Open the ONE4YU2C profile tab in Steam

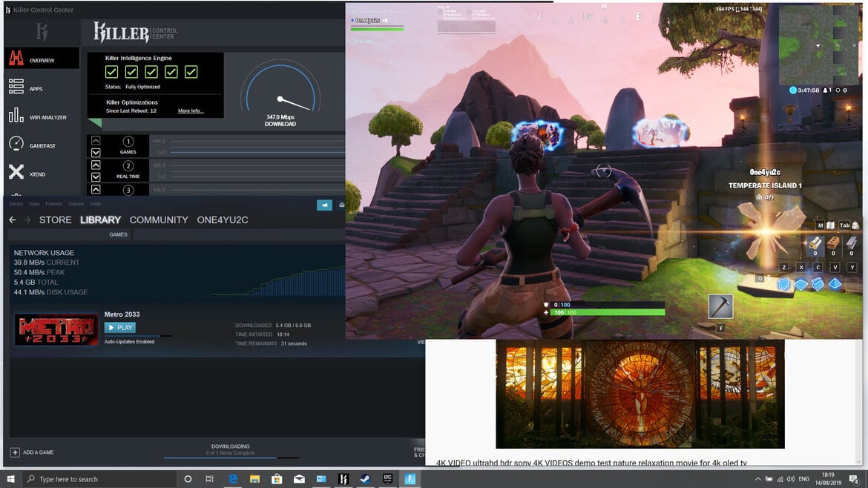[223, 220]
